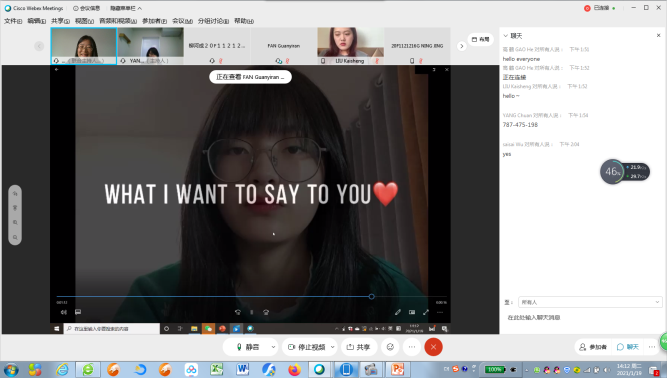The image size is (667, 378).
Task: Open the more options ellipsis in meeting controls
Action: [412, 347]
